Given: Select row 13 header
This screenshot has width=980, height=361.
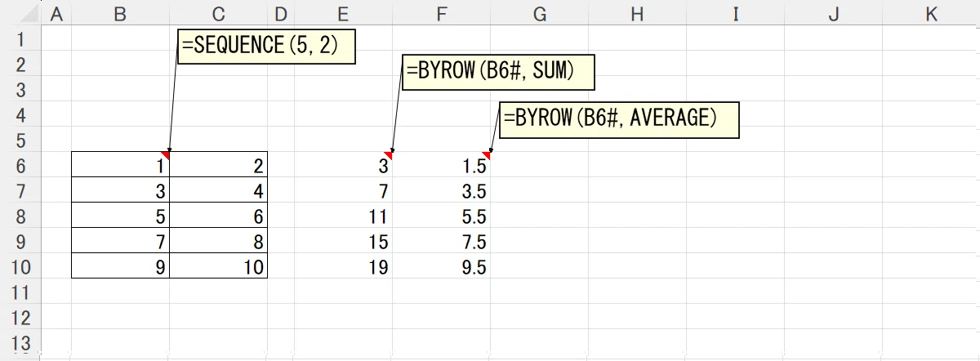Looking at the screenshot, I should click(x=20, y=342).
